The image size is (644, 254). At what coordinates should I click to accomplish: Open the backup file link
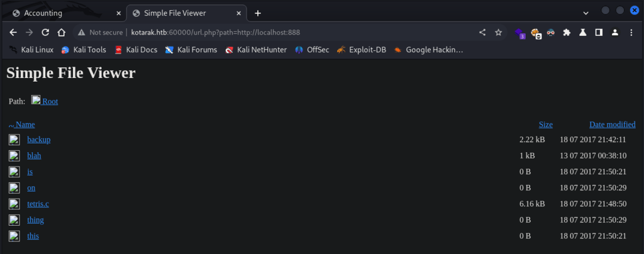tap(38, 140)
